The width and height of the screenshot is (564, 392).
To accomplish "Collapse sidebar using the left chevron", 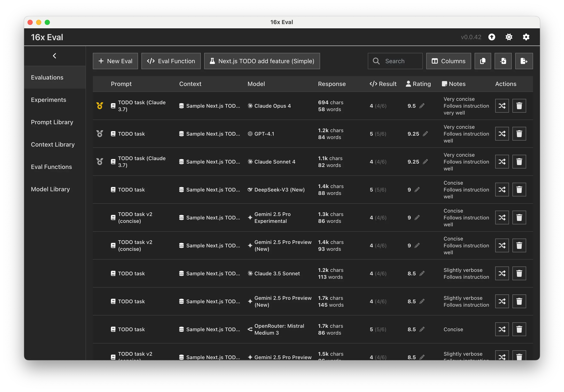I will click(x=55, y=56).
